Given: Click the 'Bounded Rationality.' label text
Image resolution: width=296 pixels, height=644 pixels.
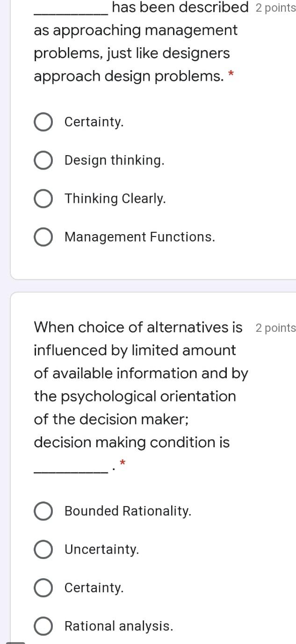Looking at the screenshot, I should pos(128,511).
